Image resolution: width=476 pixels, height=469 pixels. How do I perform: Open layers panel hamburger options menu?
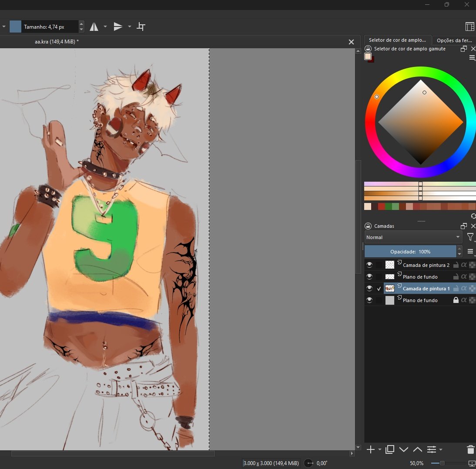click(470, 251)
